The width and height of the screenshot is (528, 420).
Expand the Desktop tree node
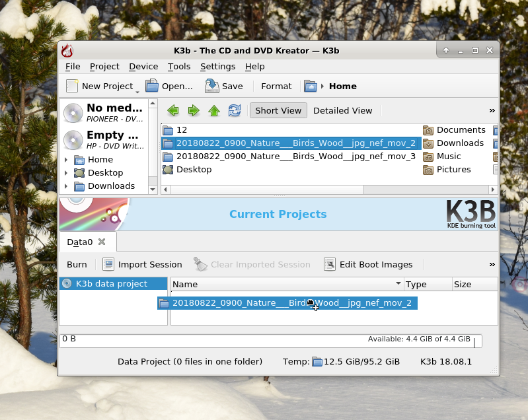click(x=66, y=172)
